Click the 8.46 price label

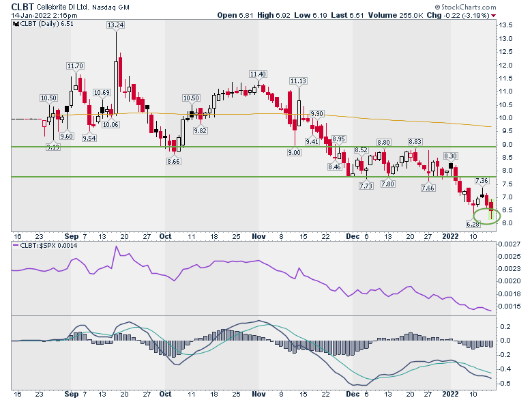(334, 167)
